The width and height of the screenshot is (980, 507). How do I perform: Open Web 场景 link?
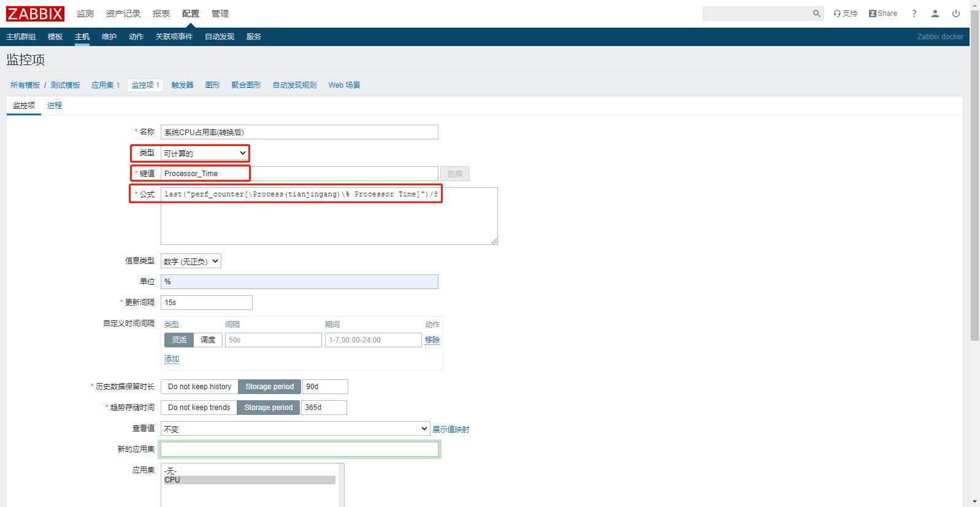[344, 85]
